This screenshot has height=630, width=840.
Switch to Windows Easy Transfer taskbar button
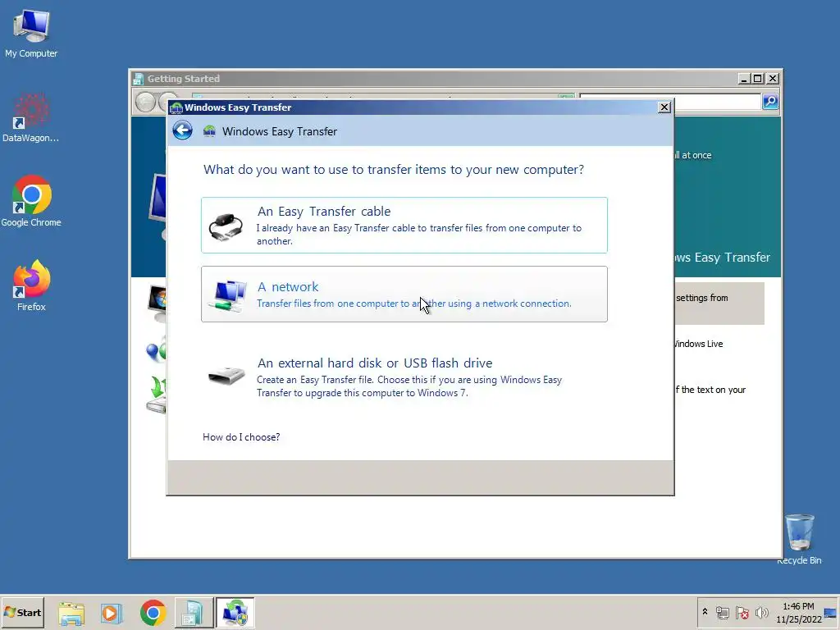235,613
